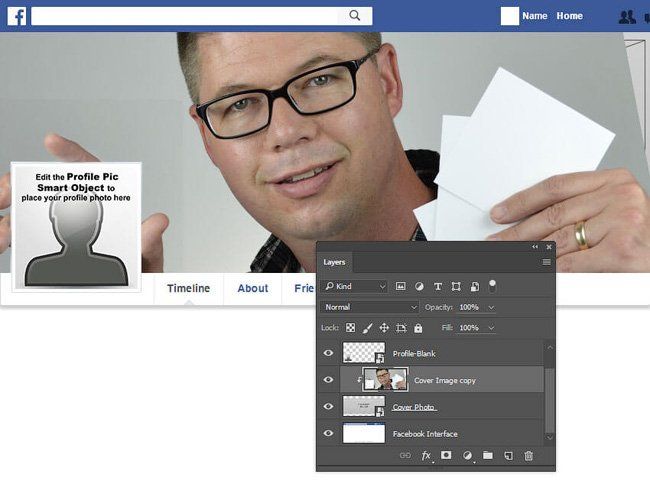Toggle visibility of Cover Image copy layer
The image size is (650, 484).
pos(328,380)
